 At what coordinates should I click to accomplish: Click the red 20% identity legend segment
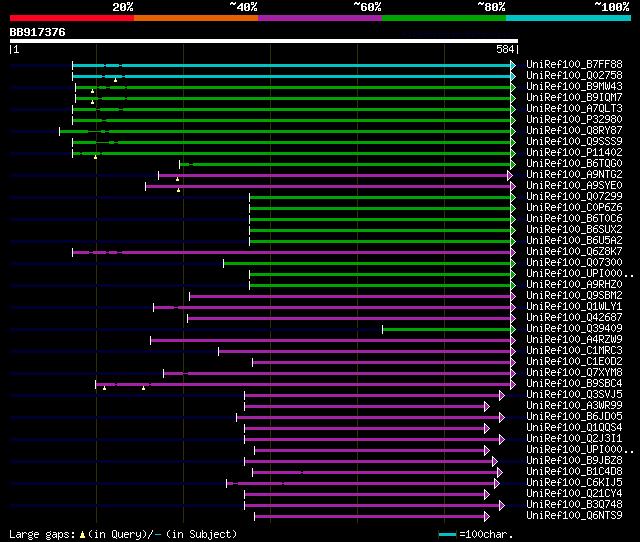coord(72,18)
